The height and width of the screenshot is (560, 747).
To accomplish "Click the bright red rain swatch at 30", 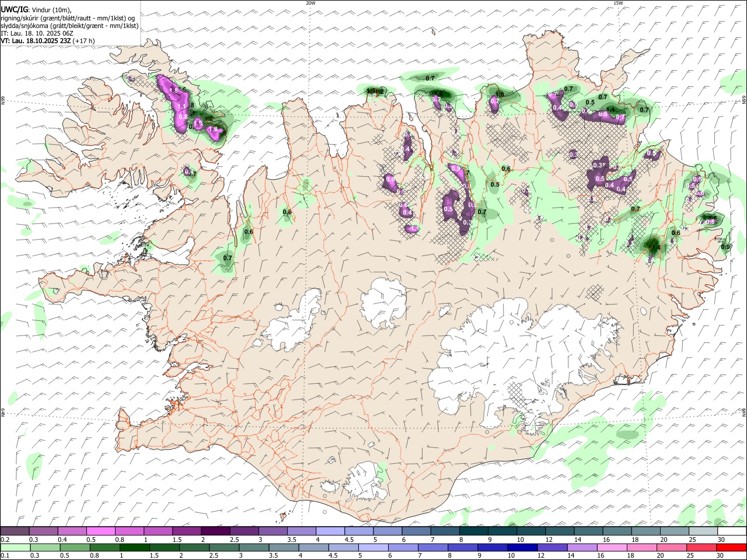I will (x=731, y=547).
